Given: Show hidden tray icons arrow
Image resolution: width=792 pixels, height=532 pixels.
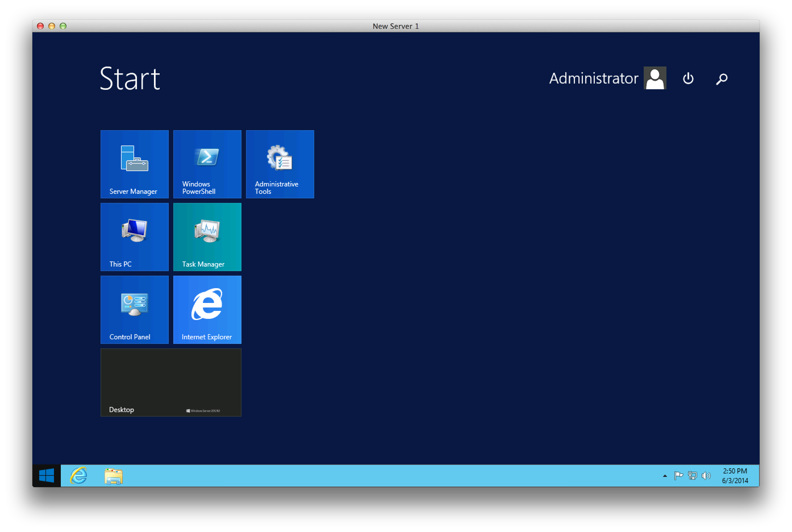Looking at the screenshot, I should [x=665, y=476].
